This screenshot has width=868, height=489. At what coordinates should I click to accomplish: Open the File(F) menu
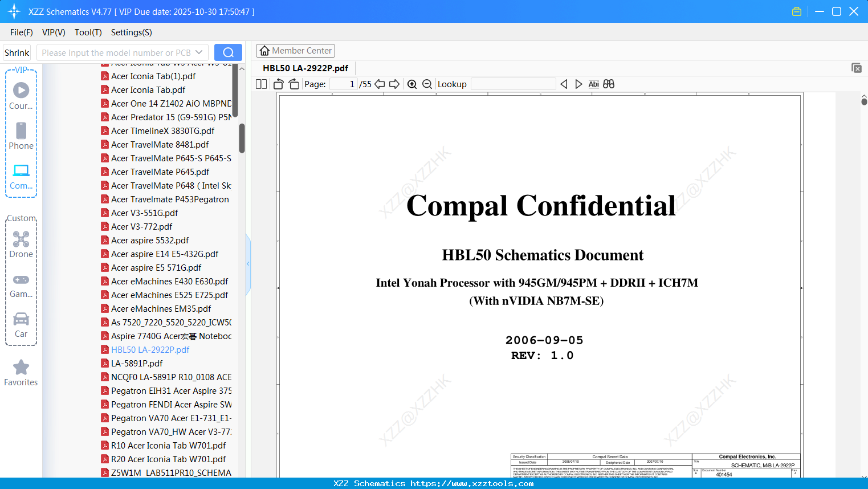pos(22,32)
